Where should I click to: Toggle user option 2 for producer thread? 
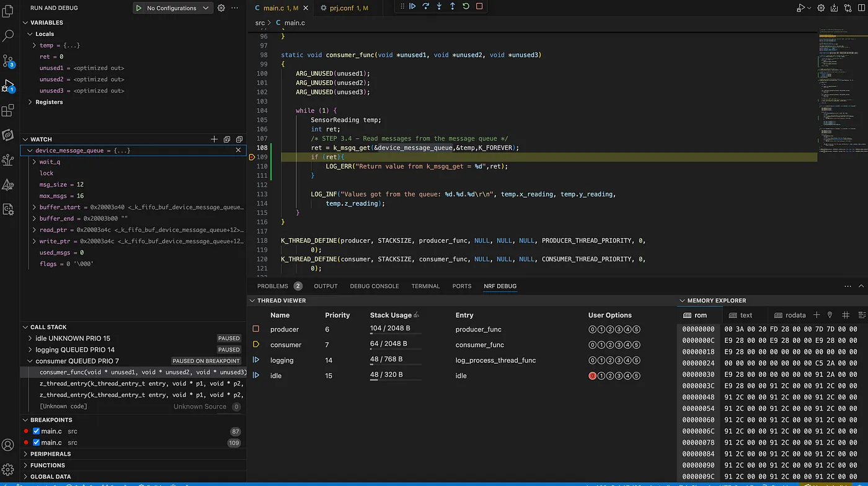click(x=610, y=329)
